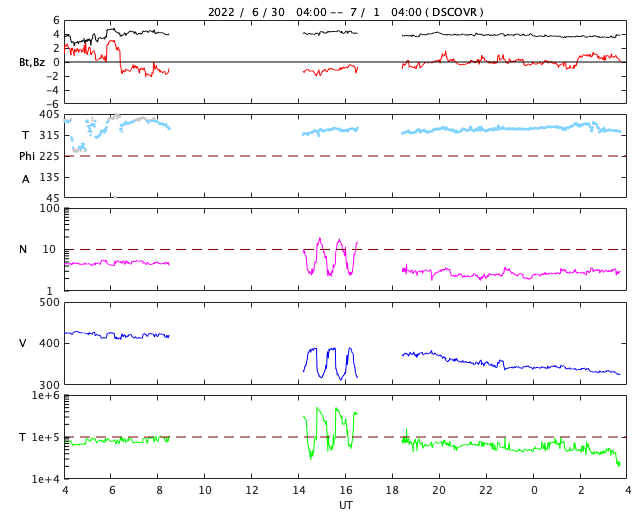Click the '315' phi tick label
640x512 pixels.
click(x=49, y=135)
